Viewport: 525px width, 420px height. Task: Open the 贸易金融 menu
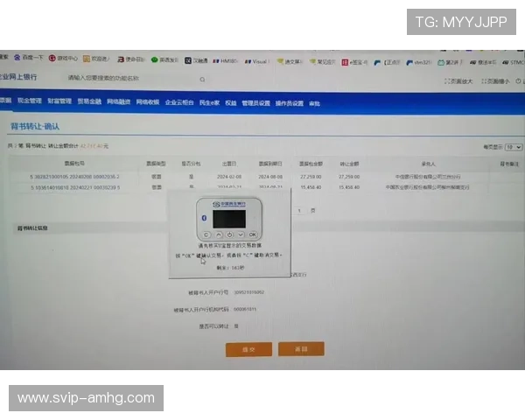click(89, 101)
